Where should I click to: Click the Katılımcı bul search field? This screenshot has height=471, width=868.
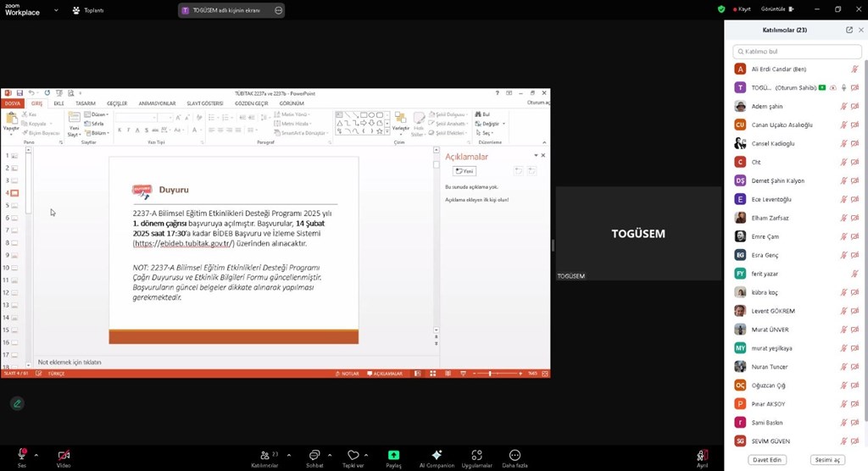coord(796,52)
